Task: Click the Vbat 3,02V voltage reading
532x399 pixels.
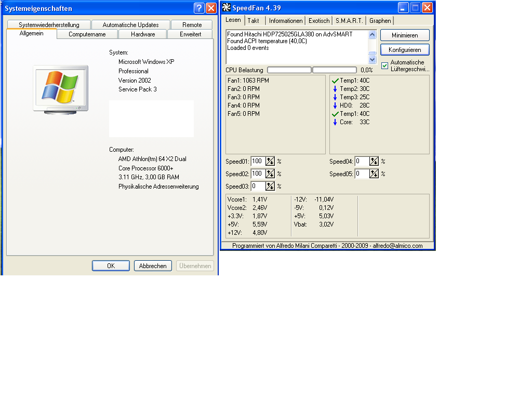Action: click(314, 224)
